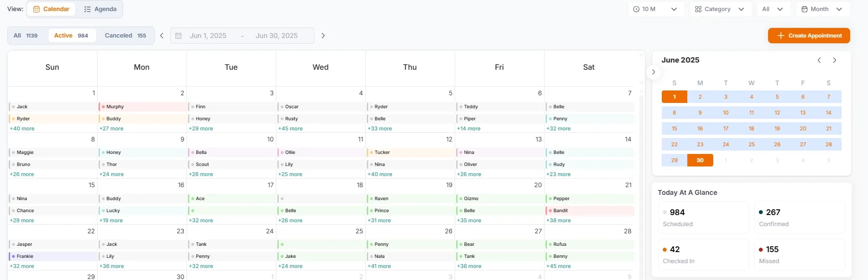Viewport: 868px width, 280px height.
Task: Show +40 more on Thursday June 12
Action: (380, 174)
